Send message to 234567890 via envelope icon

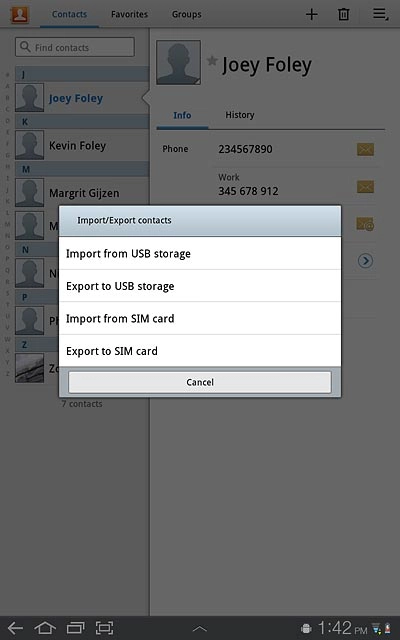[x=365, y=149]
